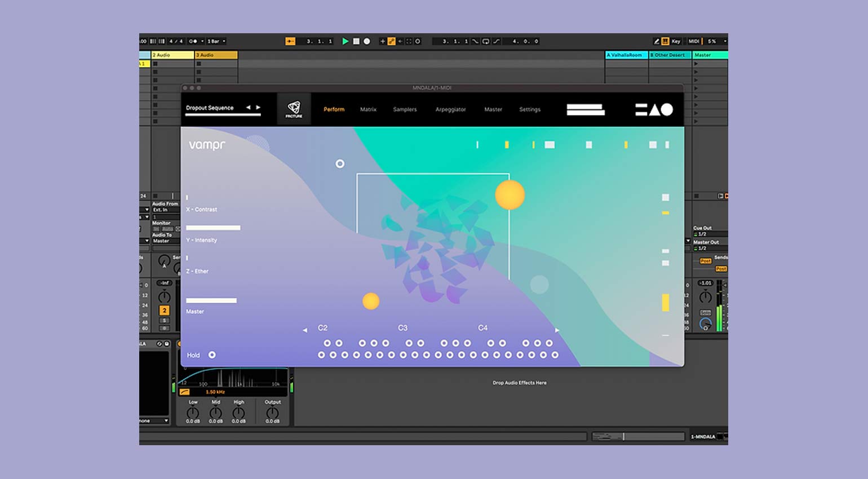Toggle the upper Post send button
Viewport: 868px width, 479px height.
[x=706, y=261]
